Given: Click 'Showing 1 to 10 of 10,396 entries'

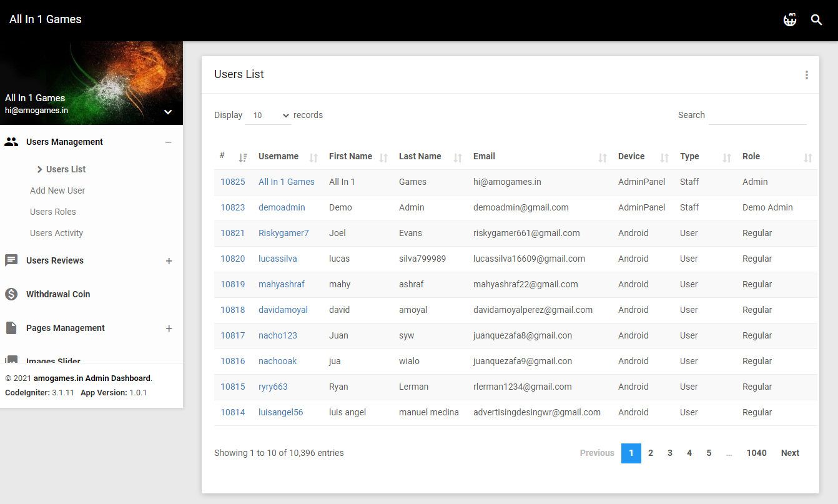Looking at the screenshot, I should [279, 453].
